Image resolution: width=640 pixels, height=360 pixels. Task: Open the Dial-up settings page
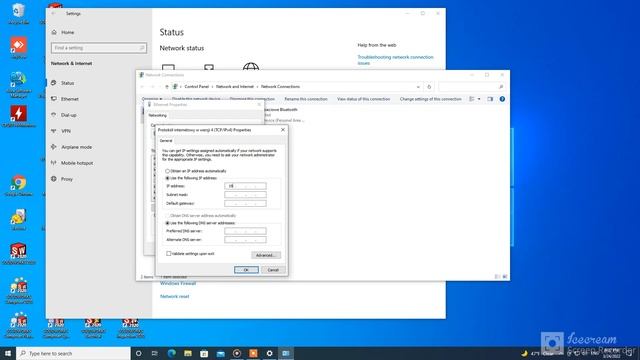click(x=68, y=115)
